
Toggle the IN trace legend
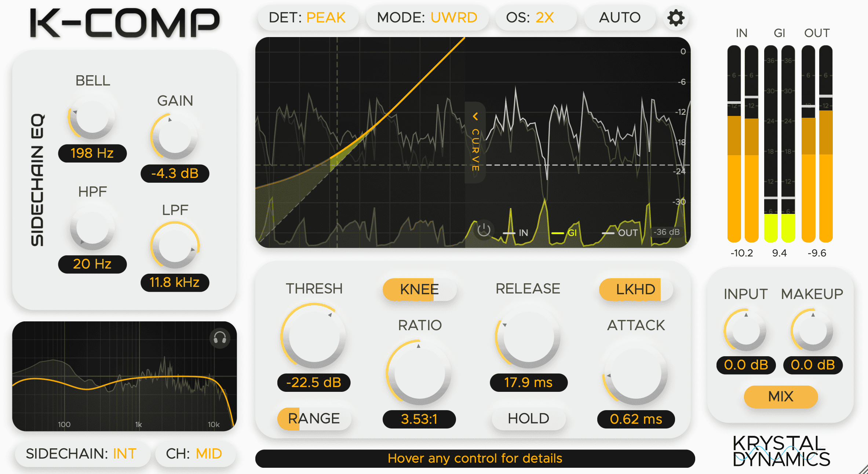pyautogui.click(x=515, y=233)
